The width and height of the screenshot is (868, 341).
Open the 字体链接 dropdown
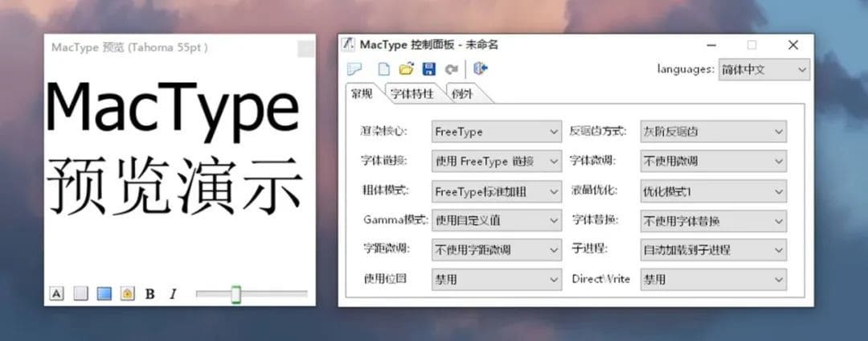tap(497, 161)
